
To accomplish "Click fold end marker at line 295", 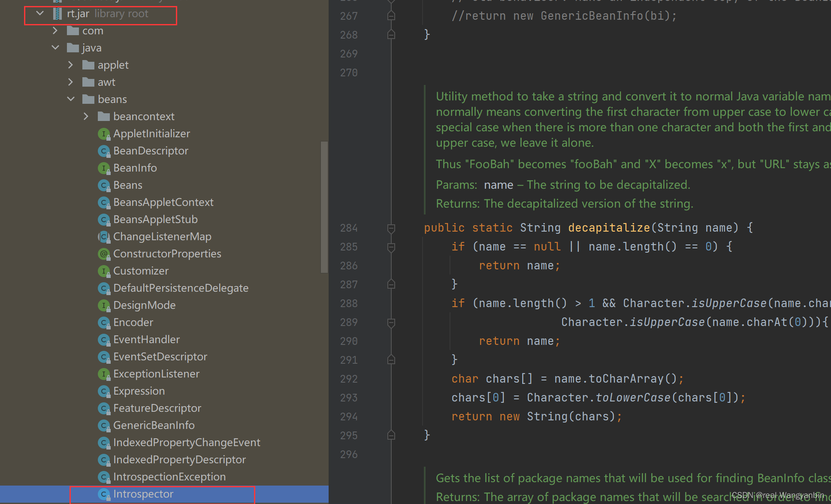I will coord(391,435).
